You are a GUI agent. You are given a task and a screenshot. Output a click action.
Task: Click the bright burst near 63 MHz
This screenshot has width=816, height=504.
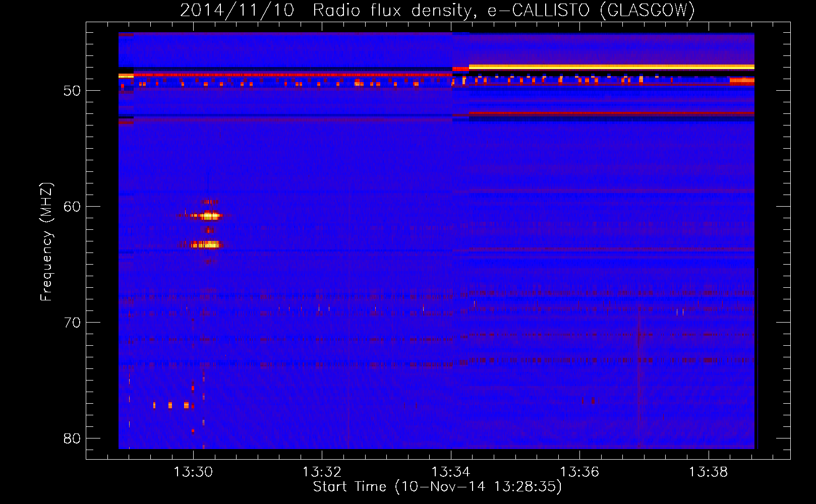coord(205,244)
